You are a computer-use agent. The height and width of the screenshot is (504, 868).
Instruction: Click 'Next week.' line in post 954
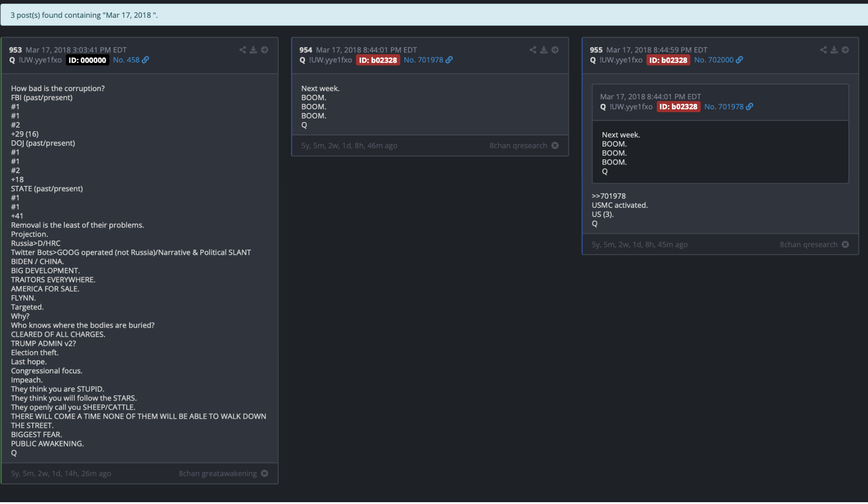[320, 88]
